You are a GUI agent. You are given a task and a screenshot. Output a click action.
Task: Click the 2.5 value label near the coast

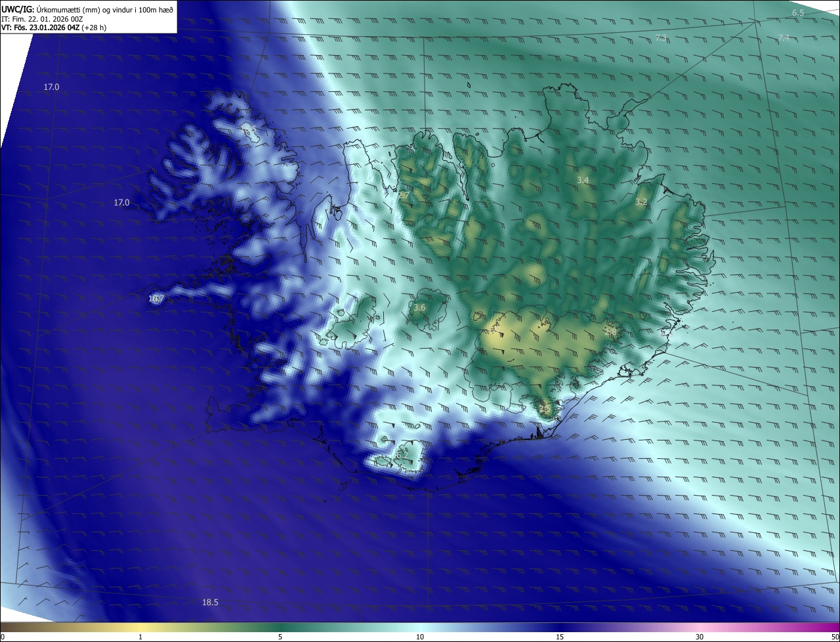tap(544, 409)
